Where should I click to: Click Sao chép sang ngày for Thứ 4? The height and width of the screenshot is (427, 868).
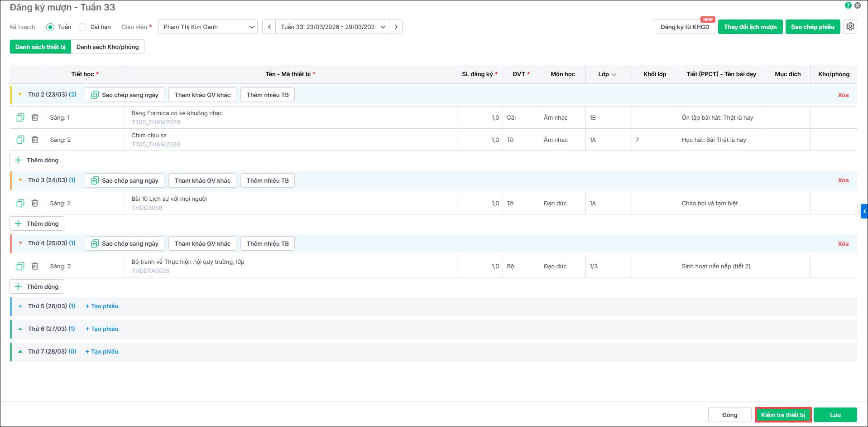(125, 243)
